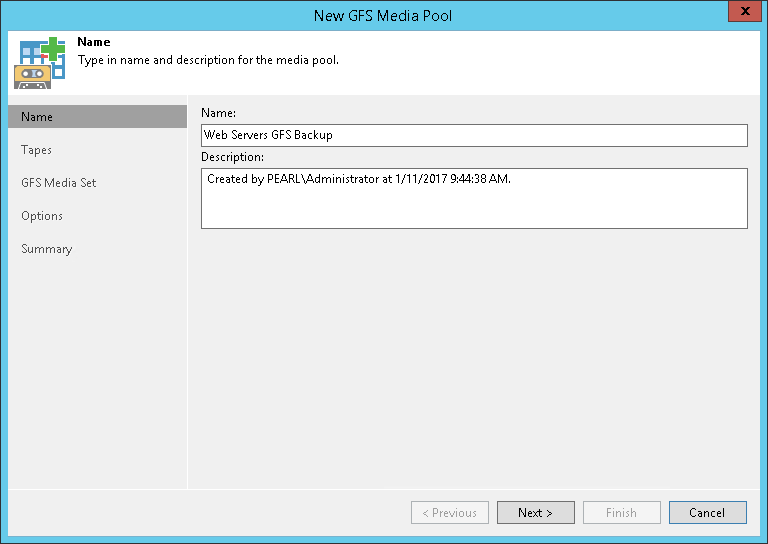Click the New GFS Media Pool title bar
This screenshot has height=544, width=768.
[384, 14]
